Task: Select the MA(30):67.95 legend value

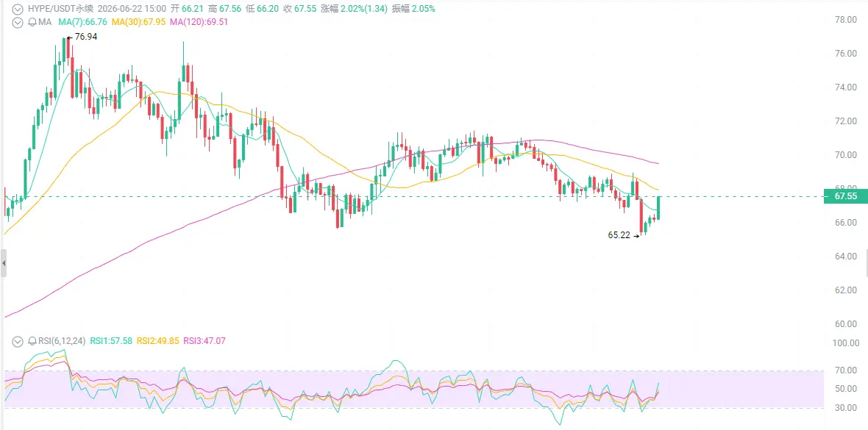Action: point(140,22)
